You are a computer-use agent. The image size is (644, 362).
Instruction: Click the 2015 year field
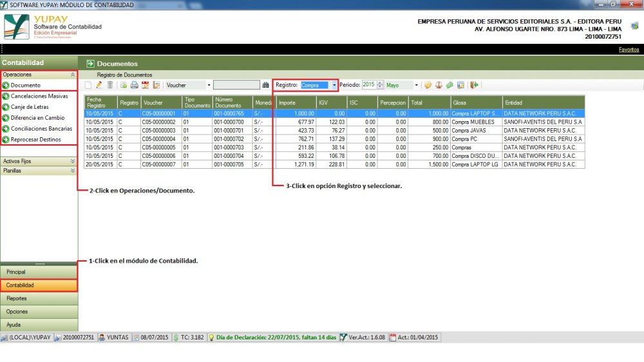(369, 85)
